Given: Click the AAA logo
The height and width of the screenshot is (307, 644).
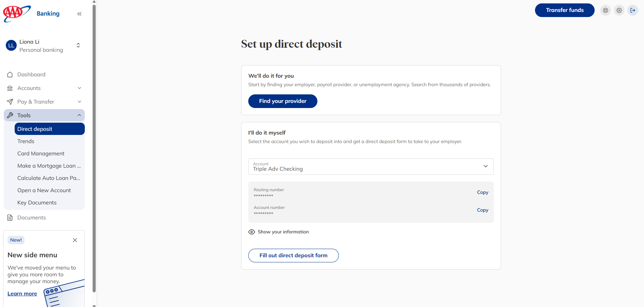Looking at the screenshot, I should point(17,14).
